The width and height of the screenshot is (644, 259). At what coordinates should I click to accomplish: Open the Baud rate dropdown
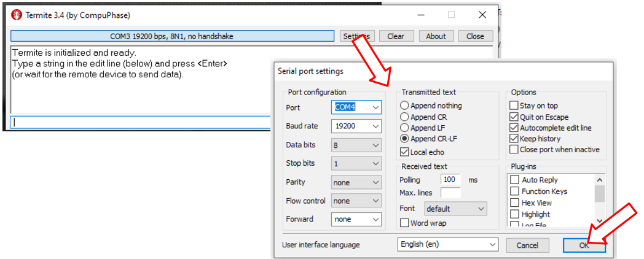click(356, 126)
